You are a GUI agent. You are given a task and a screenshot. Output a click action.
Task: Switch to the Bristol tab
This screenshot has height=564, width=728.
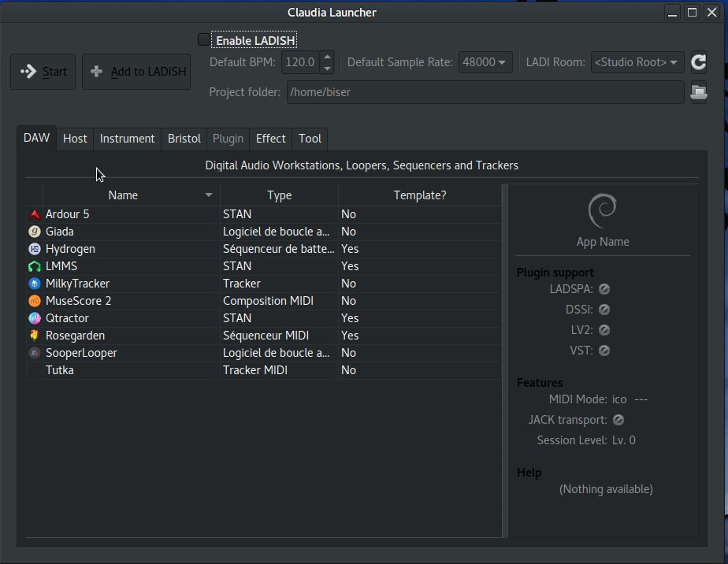click(184, 139)
